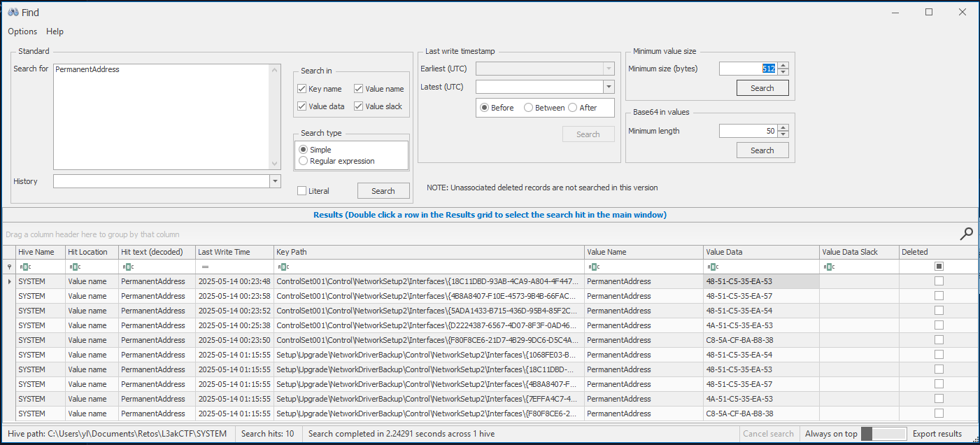
Task: Click the Hit Location column filter icon
Action: tap(75, 267)
